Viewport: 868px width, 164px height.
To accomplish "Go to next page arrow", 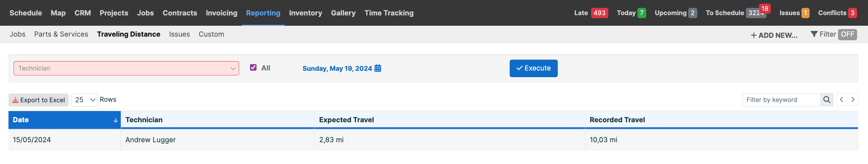I will point(853,100).
